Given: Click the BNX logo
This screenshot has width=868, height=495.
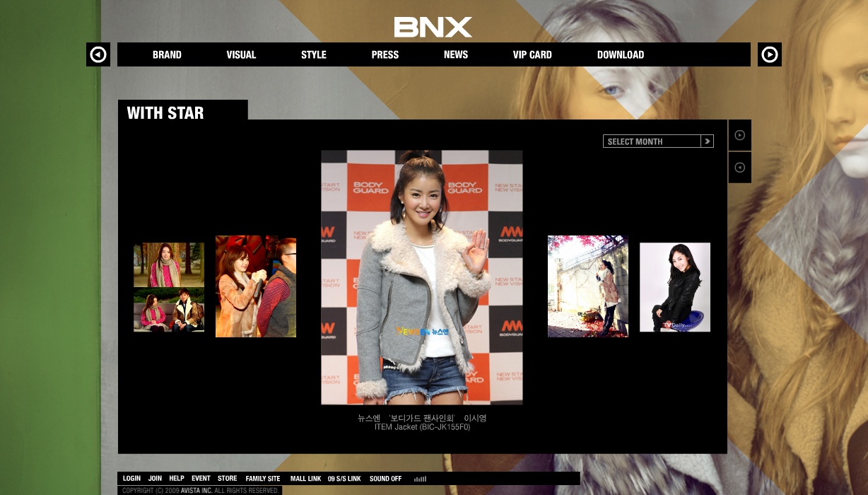Looking at the screenshot, I should (433, 28).
